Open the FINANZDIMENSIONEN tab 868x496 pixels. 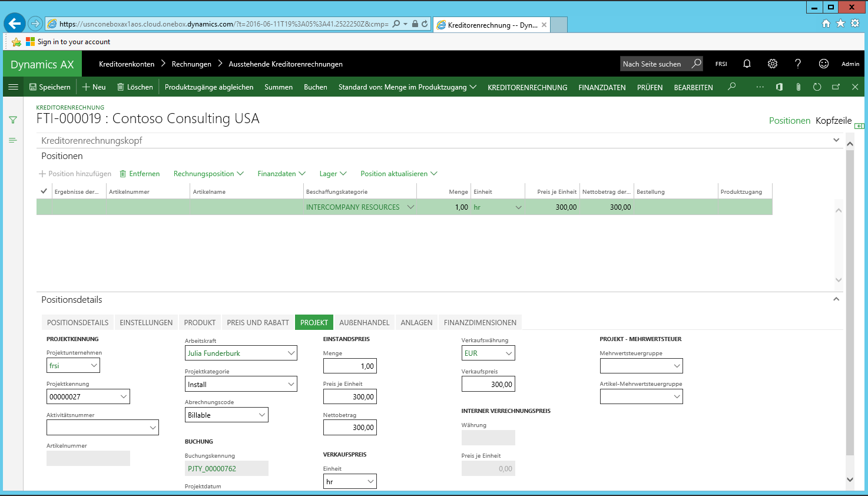480,323
